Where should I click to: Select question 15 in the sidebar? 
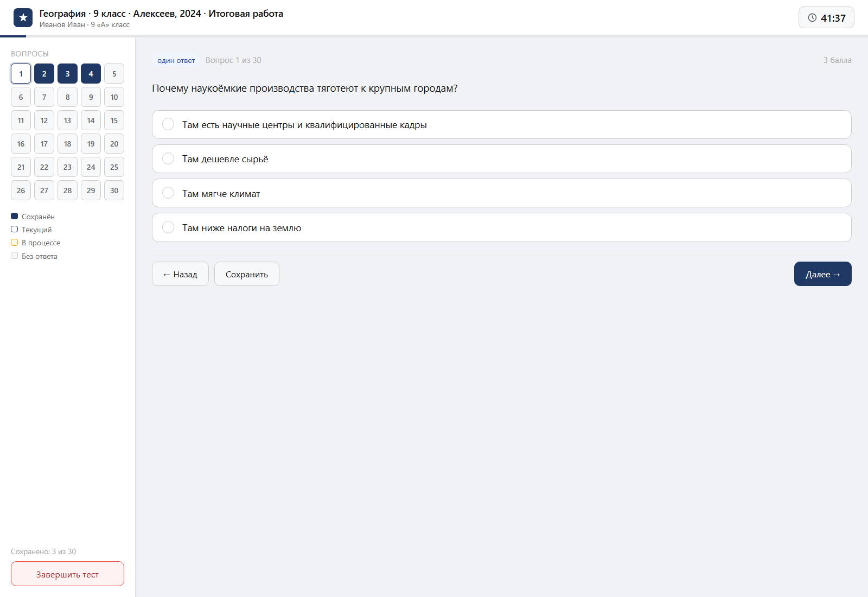click(114, 120)
